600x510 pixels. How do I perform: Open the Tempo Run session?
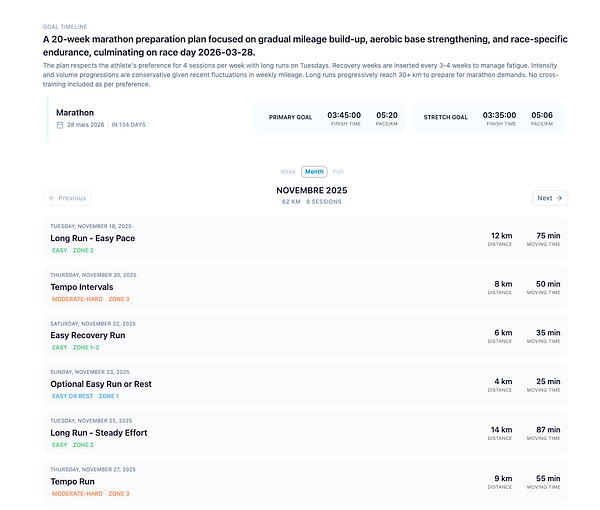click(x=305, y=481)
